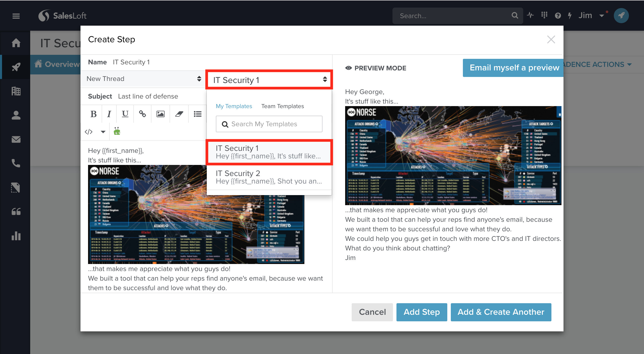Select the My Templates tab
Viewport: 644px width, 354px height.
234,106
